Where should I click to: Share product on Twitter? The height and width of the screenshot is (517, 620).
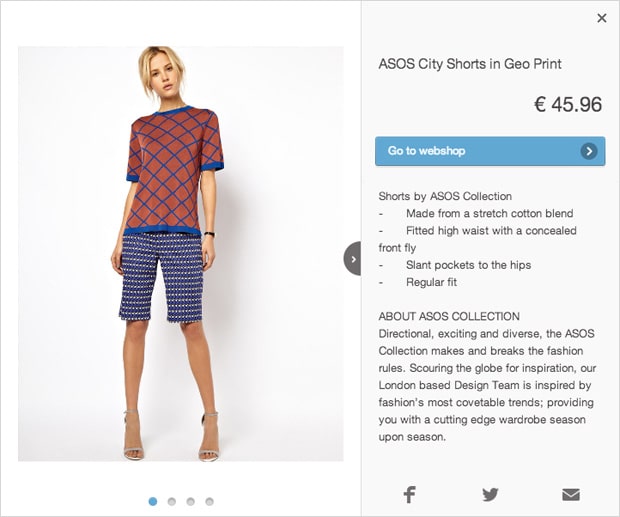pos(490,494)
